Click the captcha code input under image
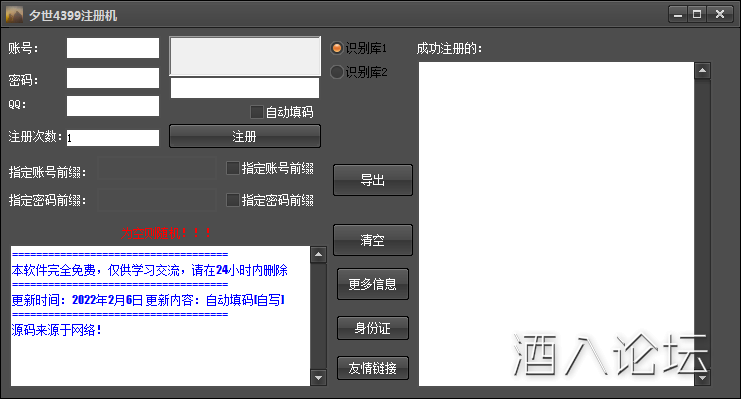741x399 pixels. coord(245,88)
